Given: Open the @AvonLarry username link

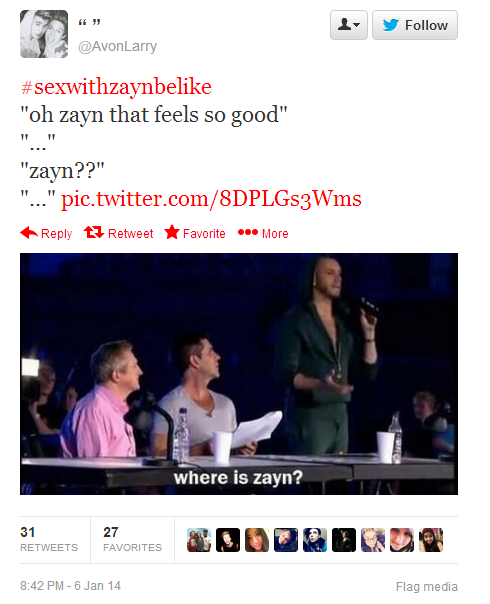Looking at the screenshot, I should [x=117, y=46].
